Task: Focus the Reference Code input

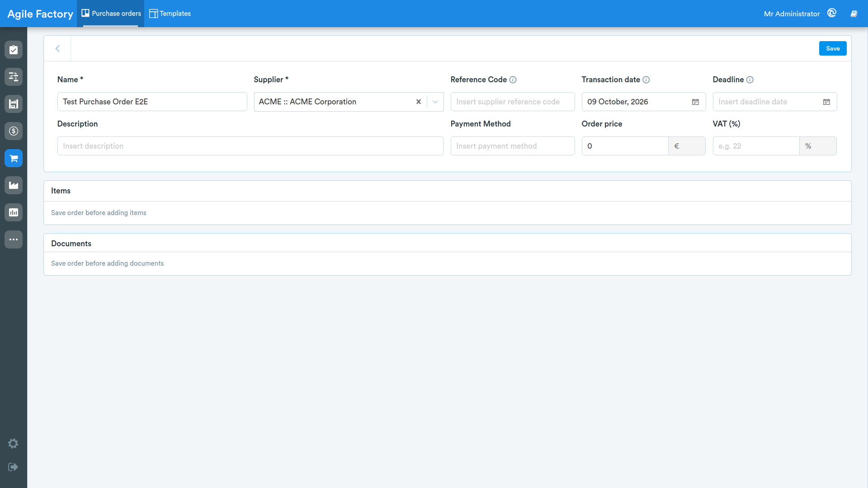Action: 513,102
